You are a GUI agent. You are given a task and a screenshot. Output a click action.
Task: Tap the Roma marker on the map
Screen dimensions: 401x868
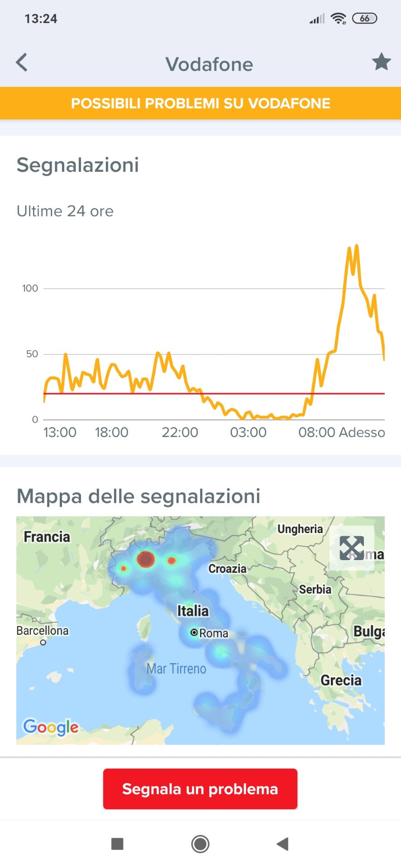pos(194,632)
